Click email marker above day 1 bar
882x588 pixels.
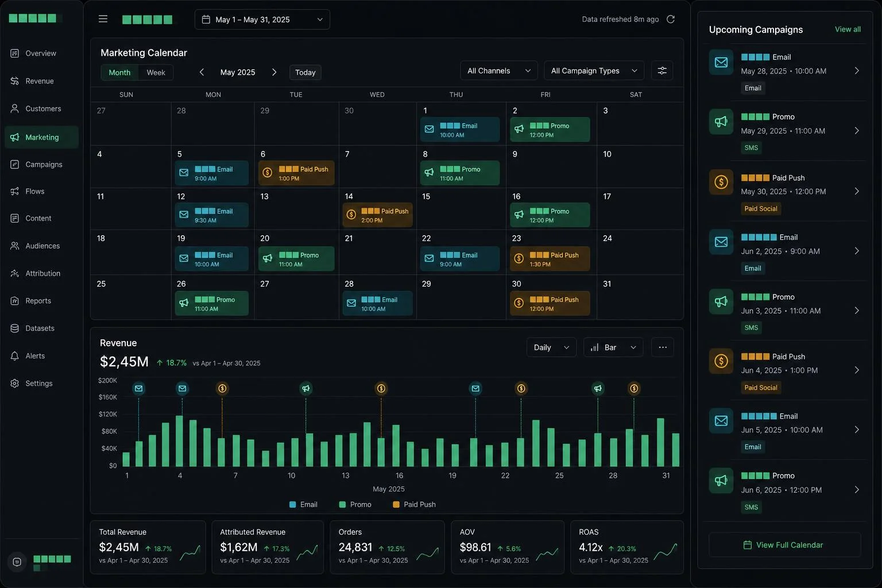point(138,389)
